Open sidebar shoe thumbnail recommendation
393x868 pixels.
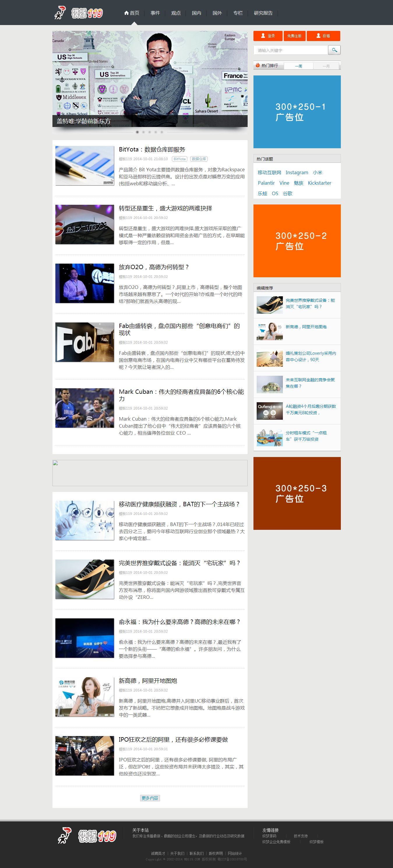270,305
